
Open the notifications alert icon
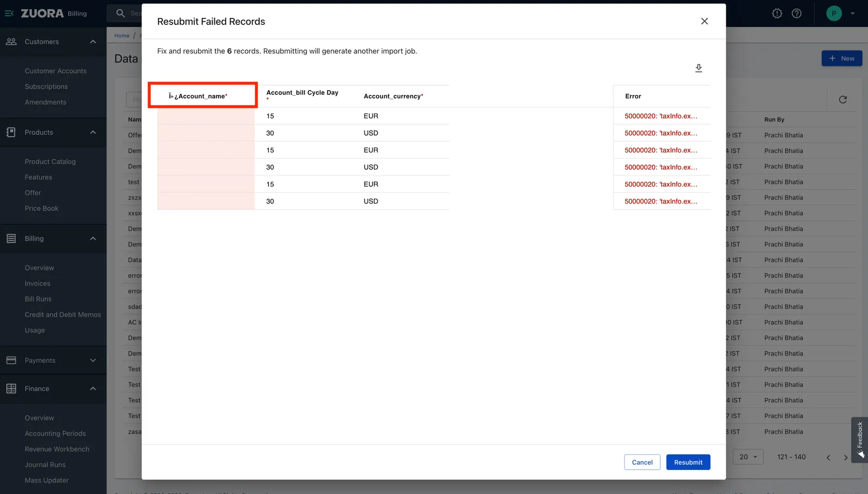coord(777,14)
